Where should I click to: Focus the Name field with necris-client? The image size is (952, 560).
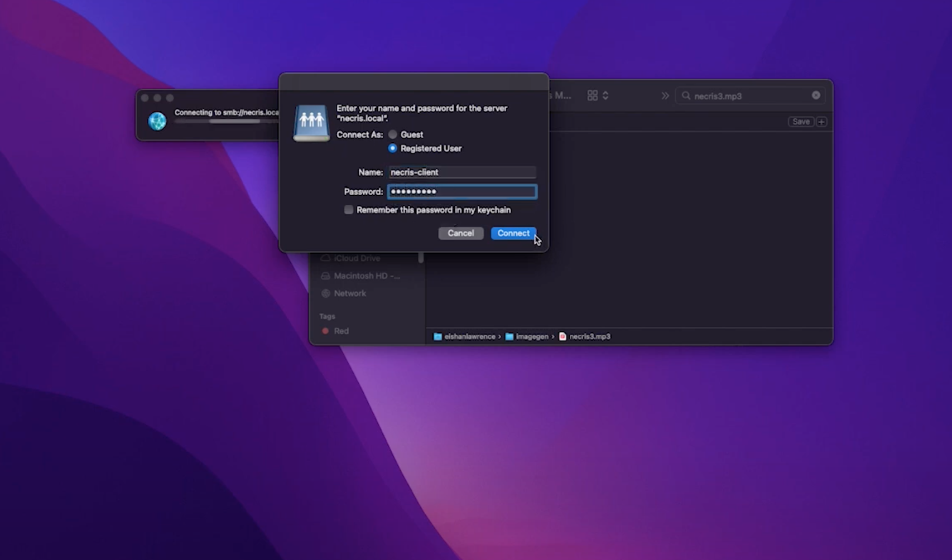(462, 172)
